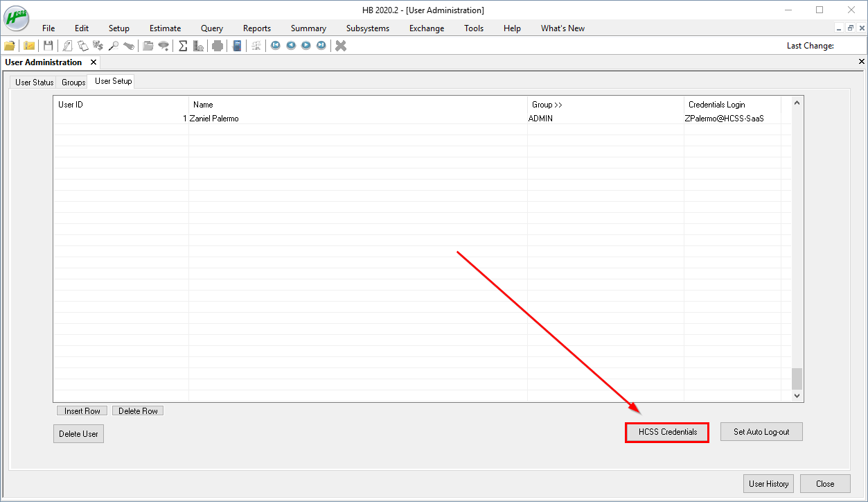
Task: Go to first record navigation icon
Action: tap(275, 46)
